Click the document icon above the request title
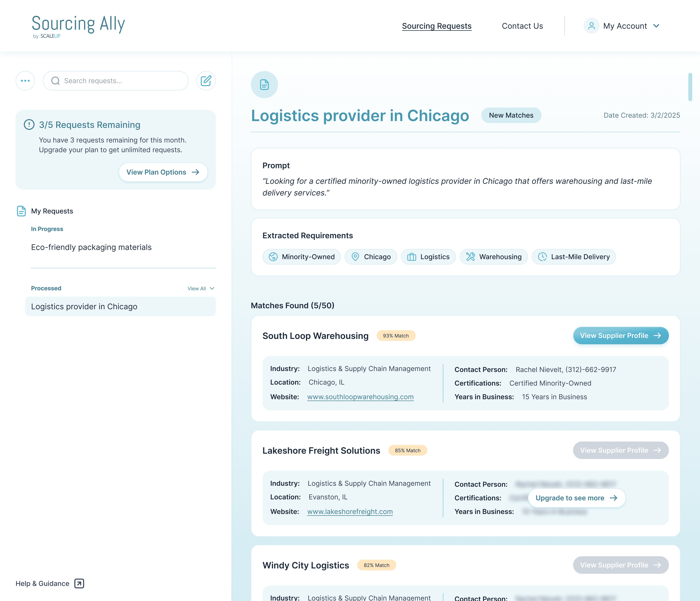 (x=265, y=84)
